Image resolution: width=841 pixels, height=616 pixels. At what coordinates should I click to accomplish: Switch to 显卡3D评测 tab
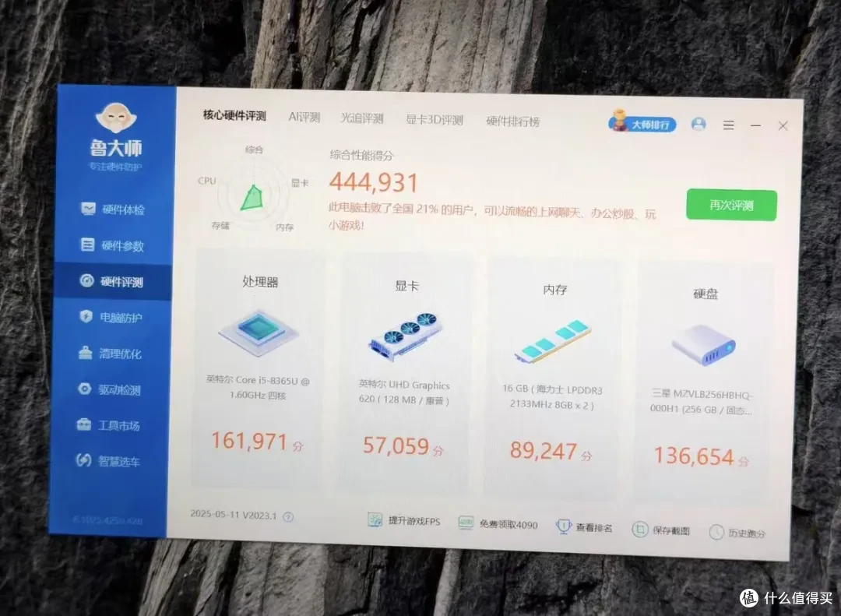point(434,120)
